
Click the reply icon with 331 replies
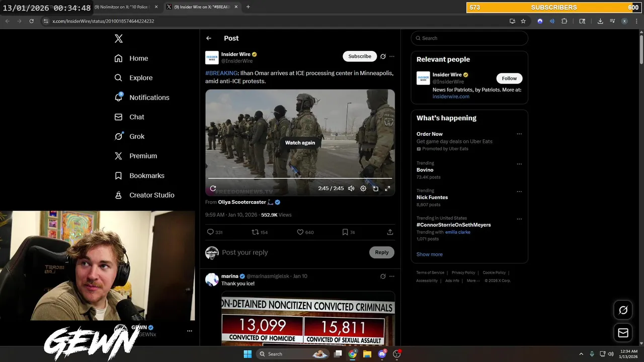pyautogui.click(x=215, y=232)
